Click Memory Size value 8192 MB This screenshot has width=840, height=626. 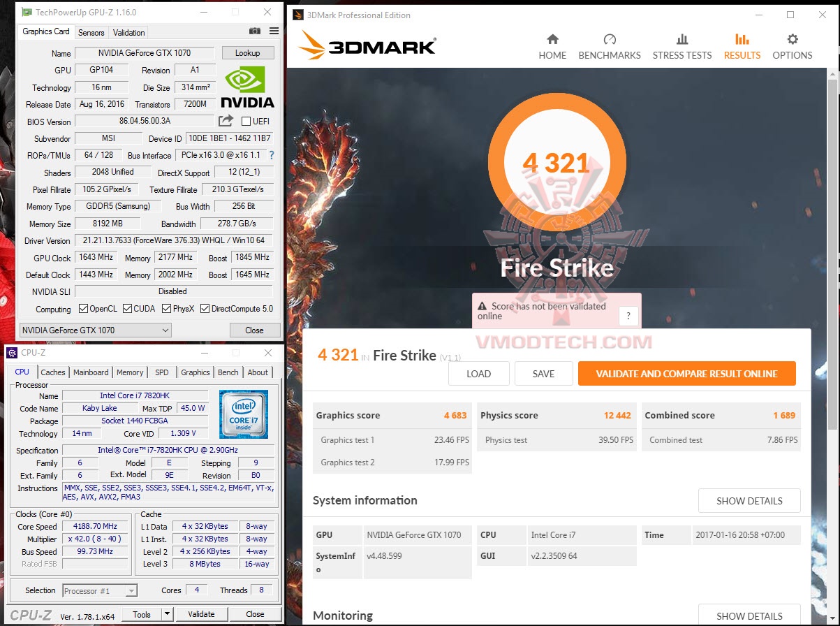click(x=108, y=224)
